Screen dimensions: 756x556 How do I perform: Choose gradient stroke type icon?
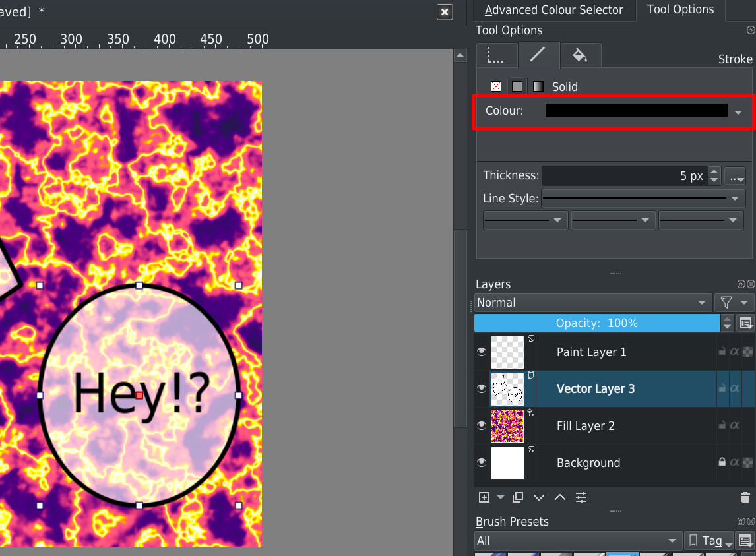(538, 86)
